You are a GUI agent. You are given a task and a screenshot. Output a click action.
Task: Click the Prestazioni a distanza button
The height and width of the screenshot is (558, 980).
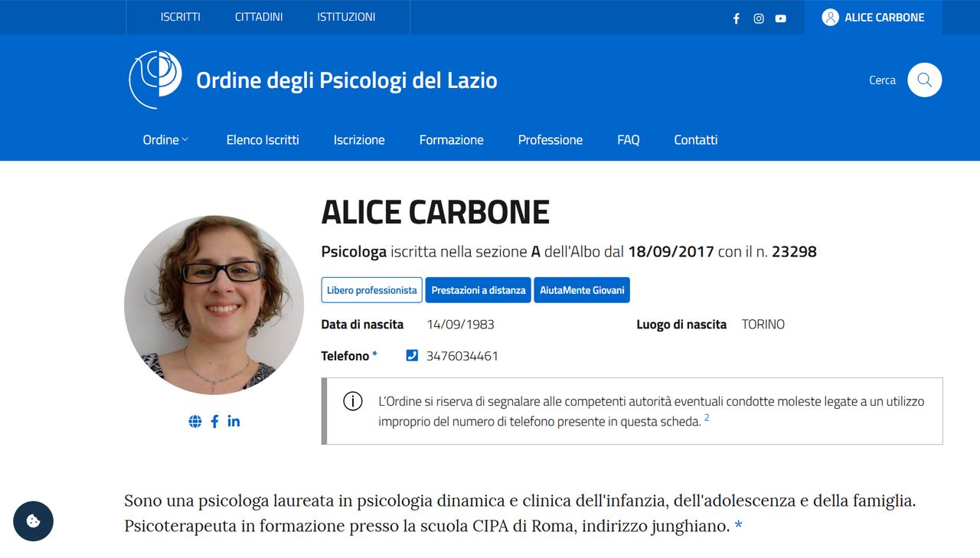point(478,290)
